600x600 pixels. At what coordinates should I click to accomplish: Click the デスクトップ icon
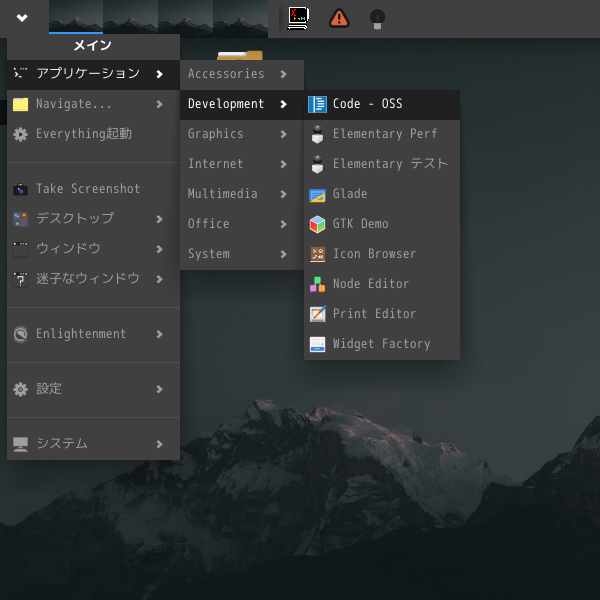20,219
